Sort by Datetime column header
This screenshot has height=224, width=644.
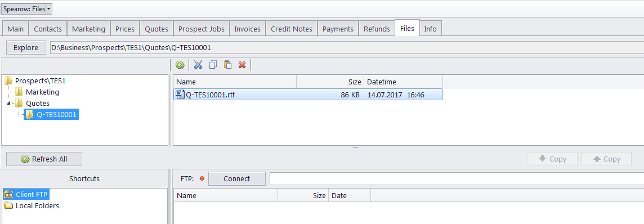[x=403, y=82]
